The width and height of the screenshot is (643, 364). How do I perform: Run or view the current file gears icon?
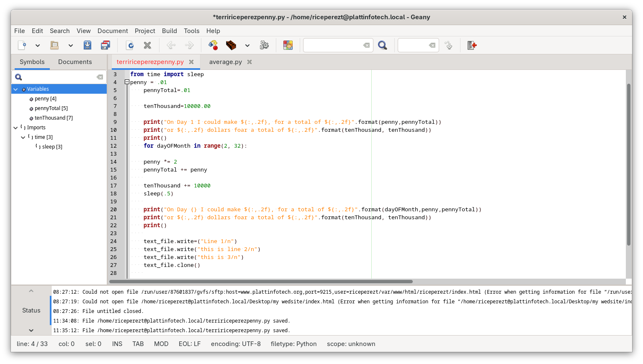264,45
